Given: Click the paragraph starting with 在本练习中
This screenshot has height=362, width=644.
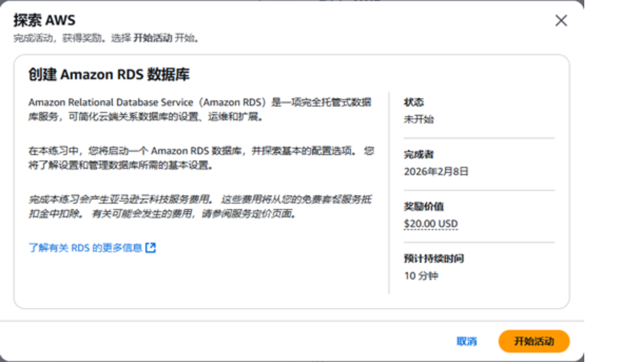Looking at the screenshot, I should pyautogui.click(x=200, y=158).
